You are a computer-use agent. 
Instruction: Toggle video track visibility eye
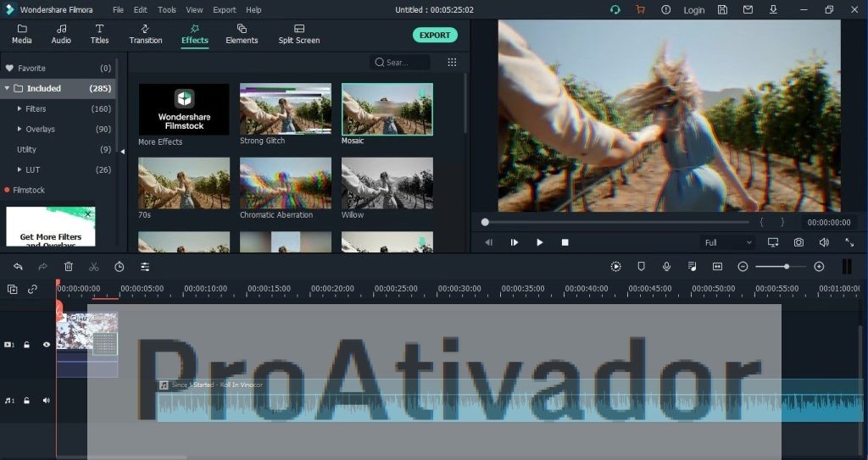47,345
